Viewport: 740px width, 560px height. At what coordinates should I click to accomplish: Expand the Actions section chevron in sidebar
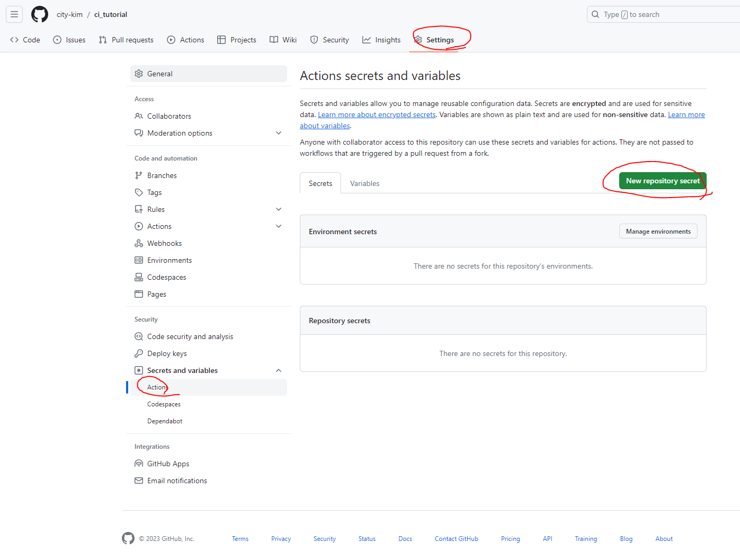pos(279,226)
